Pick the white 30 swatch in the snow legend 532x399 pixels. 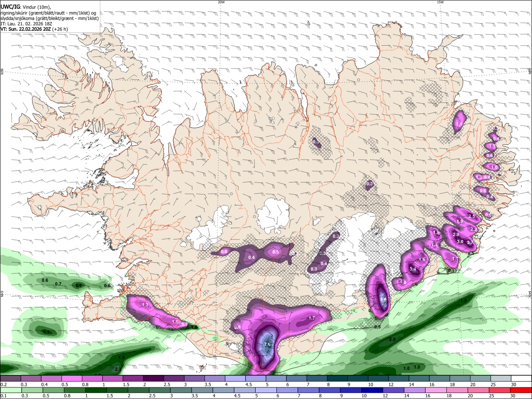(521, 378)
